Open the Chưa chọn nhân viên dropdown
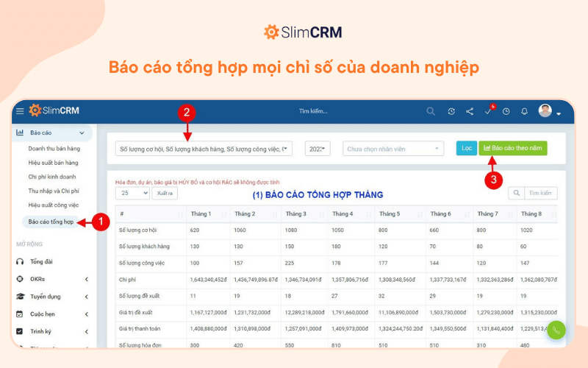The width and height of the screenshot is (588, 368). 393,149
